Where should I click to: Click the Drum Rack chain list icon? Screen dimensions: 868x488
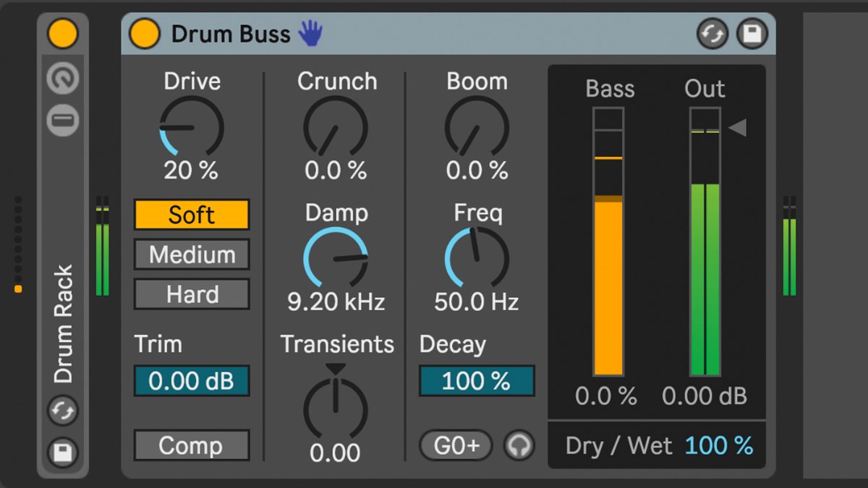tap(63, 120)
